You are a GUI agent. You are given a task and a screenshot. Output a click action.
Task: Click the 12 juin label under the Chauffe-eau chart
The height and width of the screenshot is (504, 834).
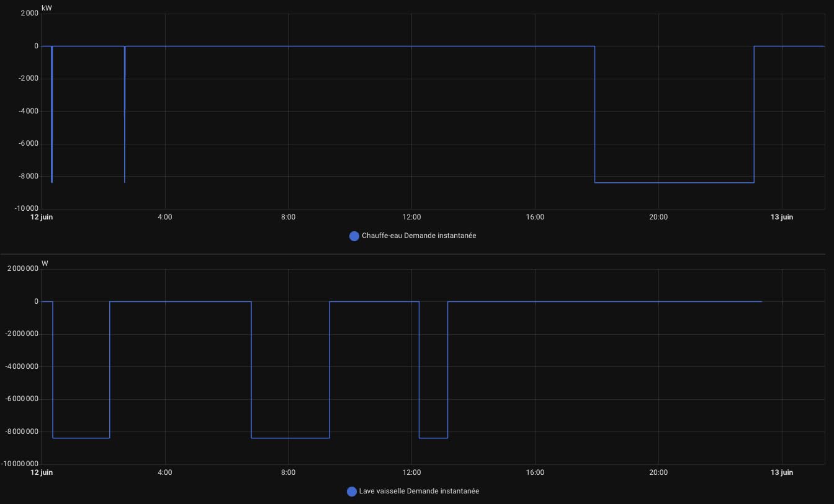click(42, 217)
